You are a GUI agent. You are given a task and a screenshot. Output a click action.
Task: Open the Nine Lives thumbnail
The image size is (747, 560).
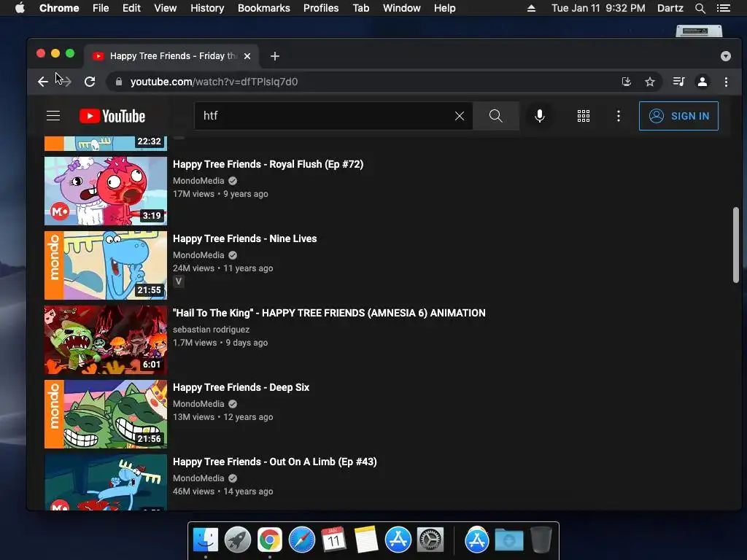[x=106, y=265]
